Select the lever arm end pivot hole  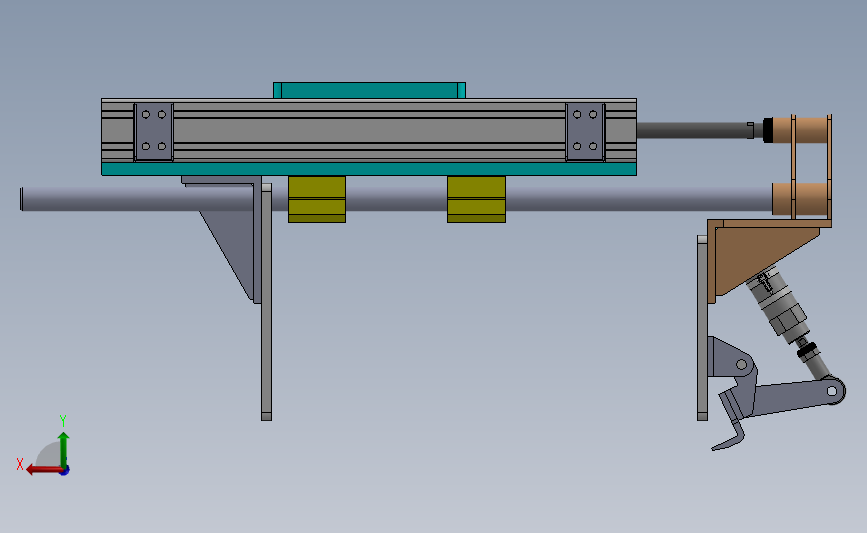[832, 391]
